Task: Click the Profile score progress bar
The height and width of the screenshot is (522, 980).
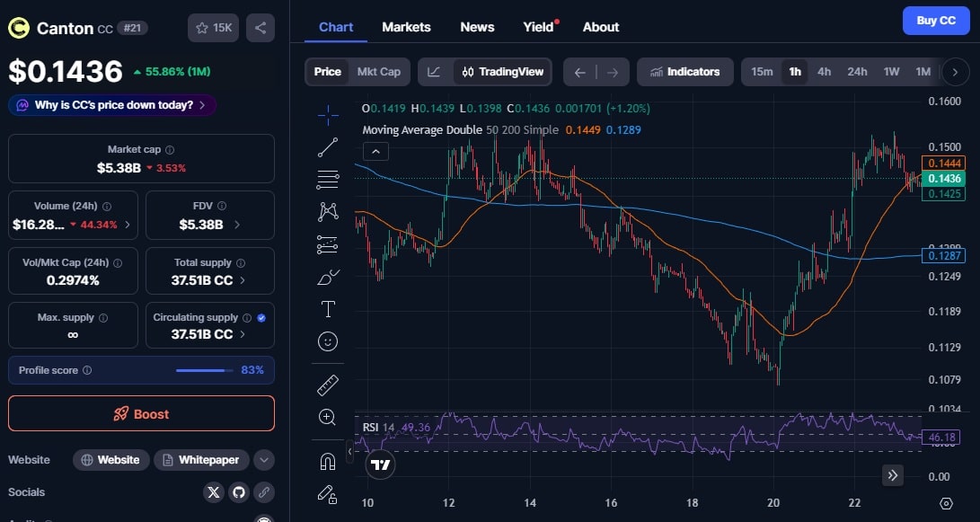Action: click(x=201, y=370)
